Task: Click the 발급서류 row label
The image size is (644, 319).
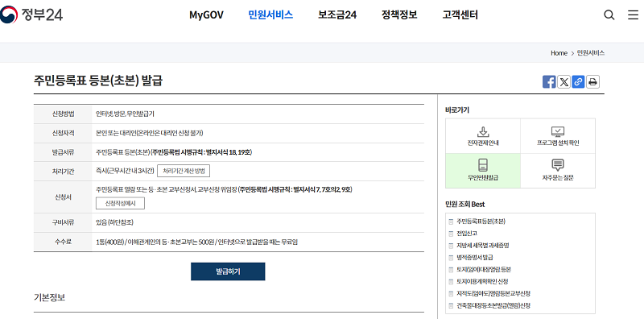Action: click(64, 152)
